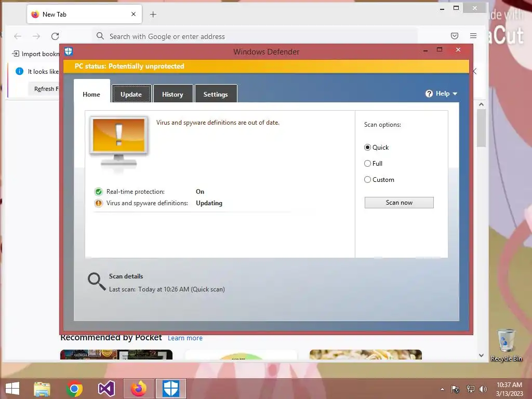
Task: Click the volume speaker tray icon
Action: [483, 389]
